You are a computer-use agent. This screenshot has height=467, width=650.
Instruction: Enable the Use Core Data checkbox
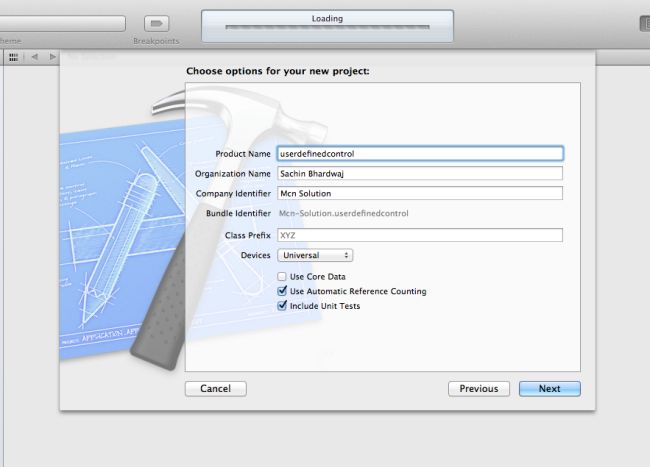click(282, 276)
